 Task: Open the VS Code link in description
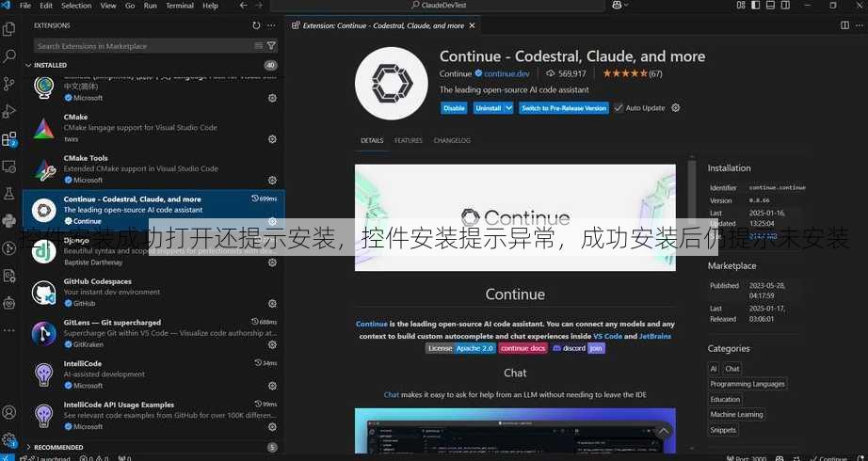608,336
